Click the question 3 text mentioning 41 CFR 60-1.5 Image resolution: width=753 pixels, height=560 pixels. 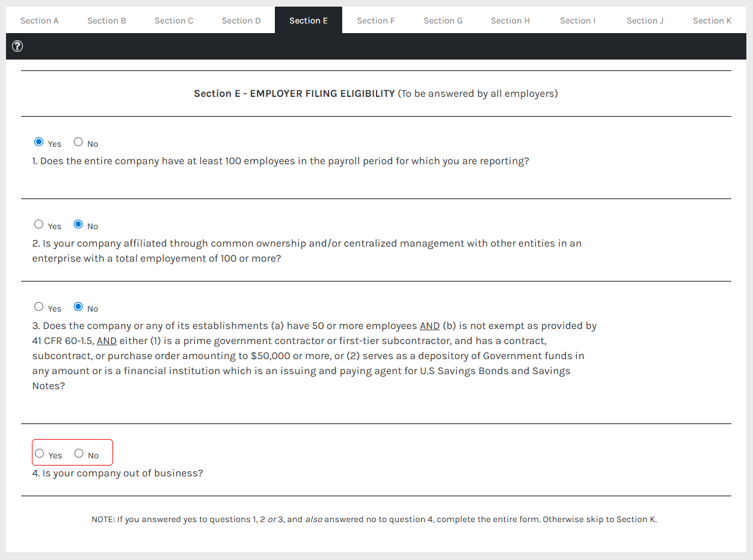tap(315, 356)
